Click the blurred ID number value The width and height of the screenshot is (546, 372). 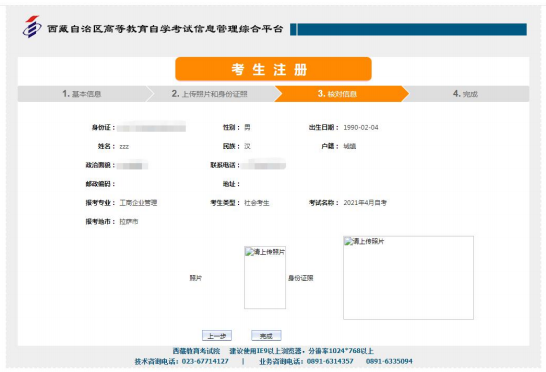click(x=151, y=127)
